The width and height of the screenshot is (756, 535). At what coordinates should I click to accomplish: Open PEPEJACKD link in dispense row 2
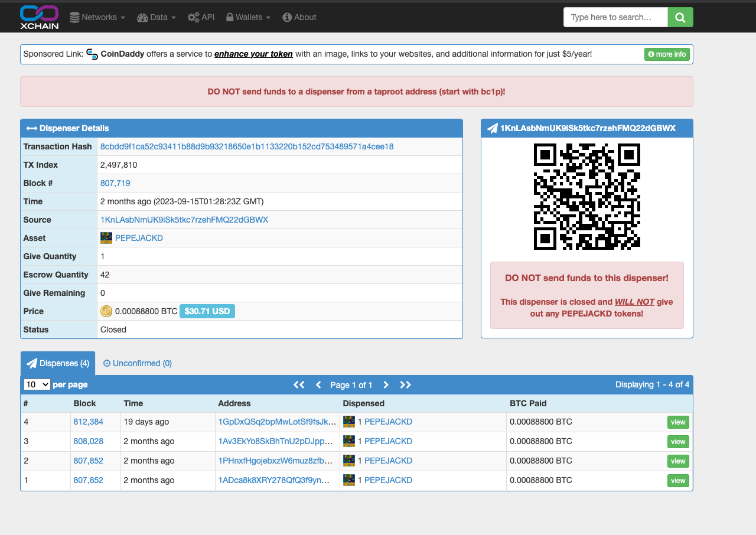tap(388, 461)
